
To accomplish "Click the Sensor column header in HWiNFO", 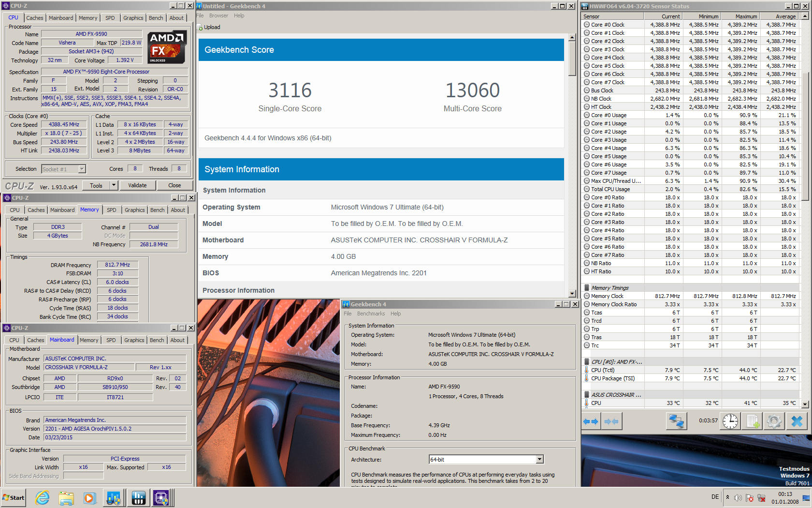I will coord(612,16).
